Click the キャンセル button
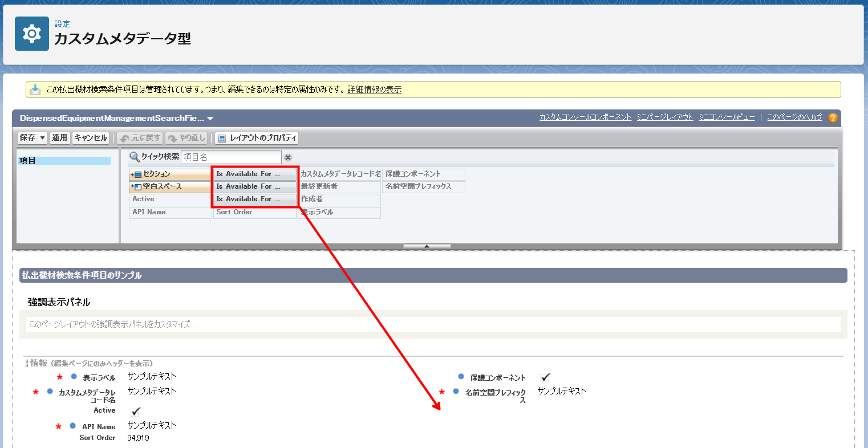868x448 pixels. pos(91,138)
